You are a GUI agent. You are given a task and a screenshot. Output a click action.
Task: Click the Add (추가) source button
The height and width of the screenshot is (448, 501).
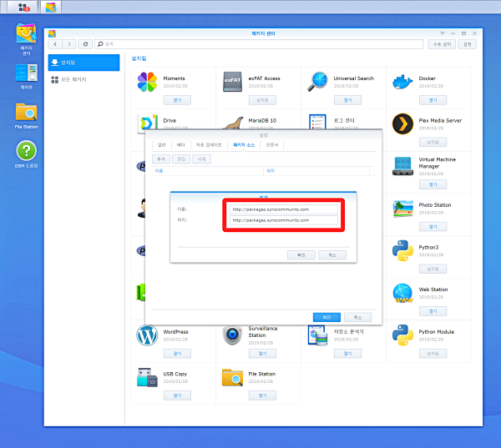pos(161,159)
